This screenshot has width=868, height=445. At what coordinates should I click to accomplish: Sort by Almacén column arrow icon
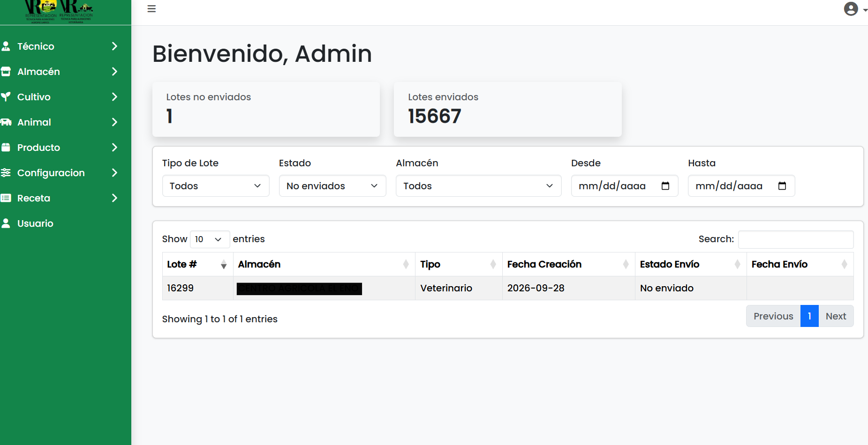pos(406,265)
